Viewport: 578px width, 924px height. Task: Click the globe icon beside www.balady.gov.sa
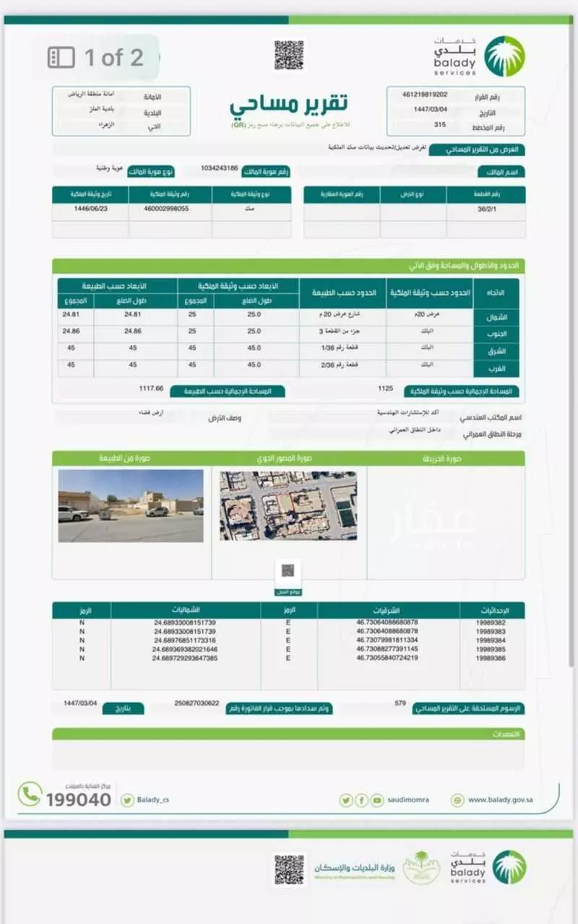coord(457,800)
